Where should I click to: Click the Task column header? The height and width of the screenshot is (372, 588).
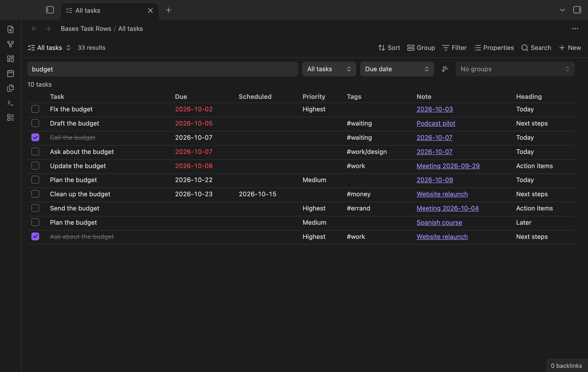pyautogui.click(x=57, y=96)
